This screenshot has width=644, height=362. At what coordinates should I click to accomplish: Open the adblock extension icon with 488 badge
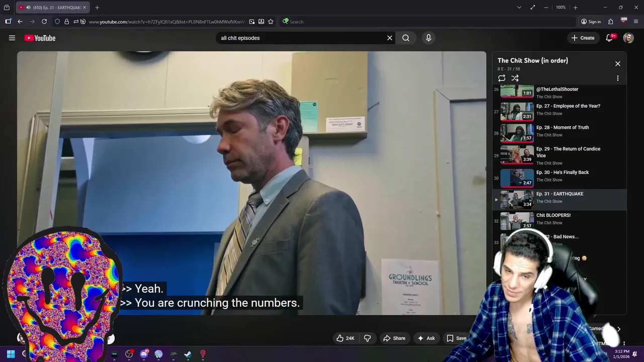tap(623, 22)
